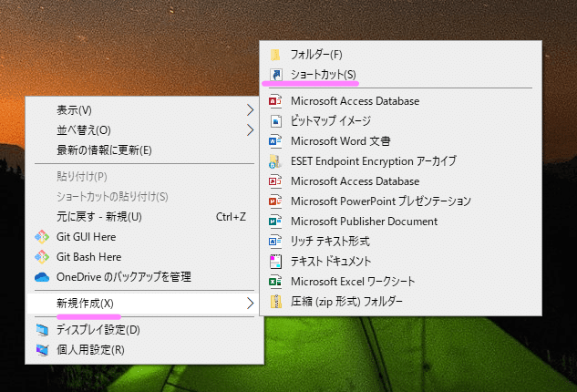This screenshot has height=392, width=577.
Task: Click the first Microsoft Access Database icon
Action: point(275,101)
